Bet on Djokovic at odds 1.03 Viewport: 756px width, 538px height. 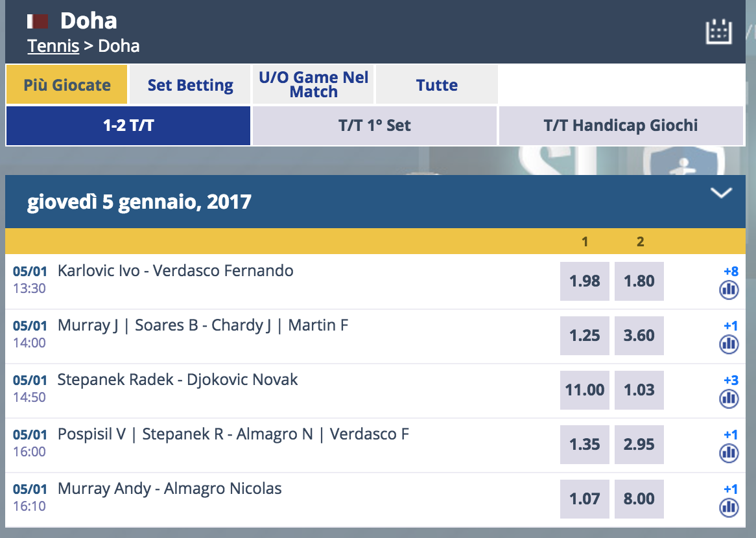coord(639,390)
